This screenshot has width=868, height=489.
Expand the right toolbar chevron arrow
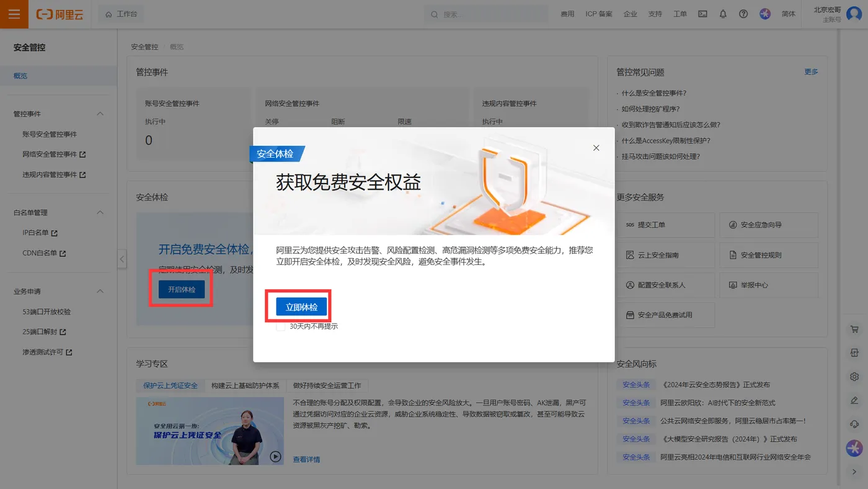[854, 472]
